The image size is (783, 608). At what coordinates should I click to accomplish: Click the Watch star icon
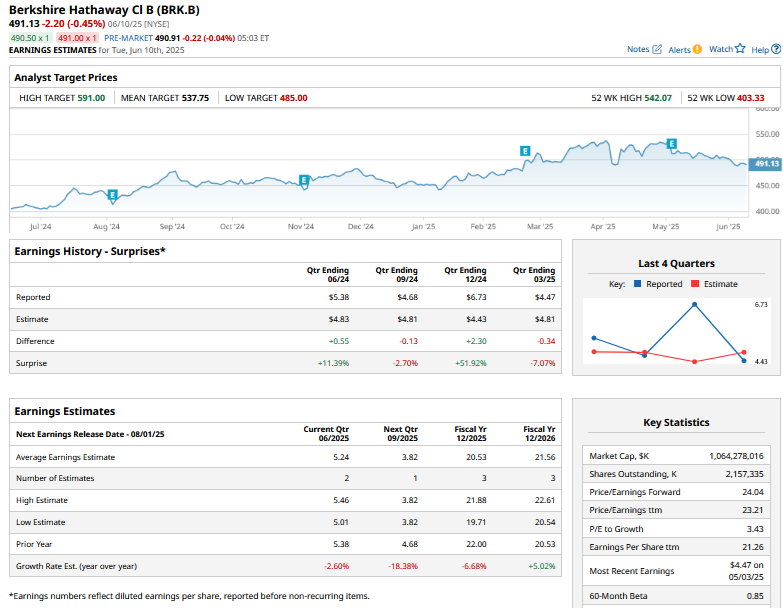tap(740, 48)
